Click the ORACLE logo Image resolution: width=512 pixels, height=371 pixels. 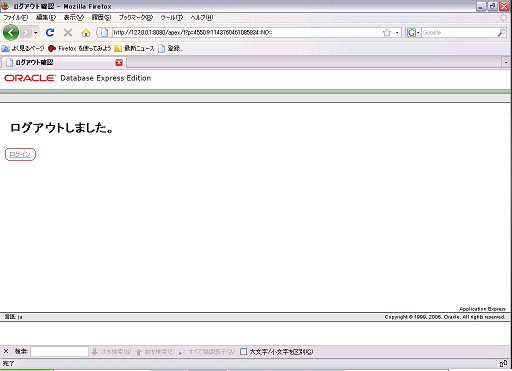pos(30,78)
